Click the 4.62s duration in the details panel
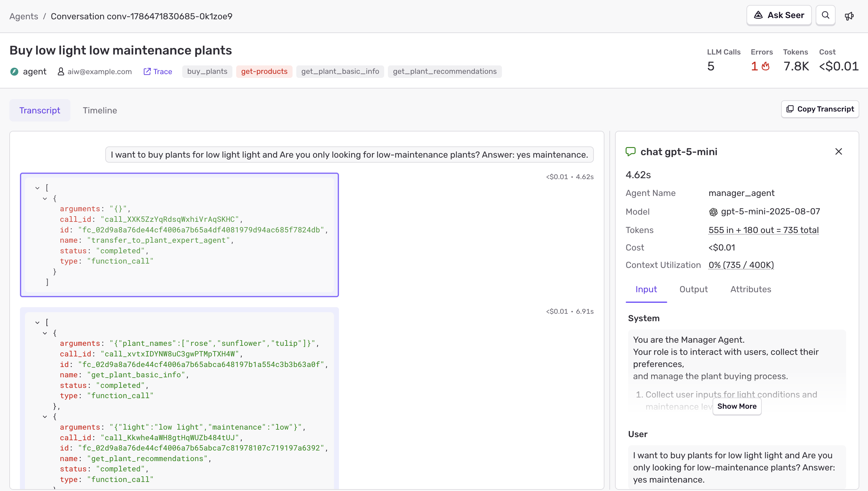The image size is (868, 491). (x=638, y=175)
